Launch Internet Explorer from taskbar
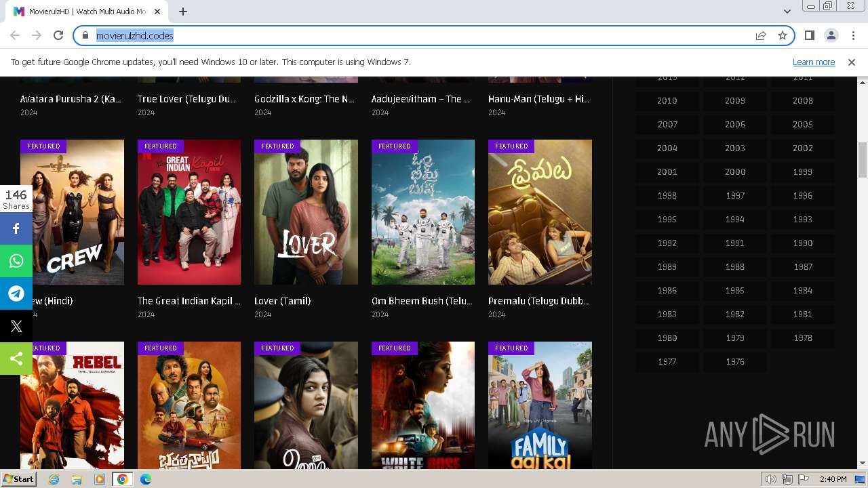Image resolution: width=868 pixels, height=488 pixels. (54, 479)
